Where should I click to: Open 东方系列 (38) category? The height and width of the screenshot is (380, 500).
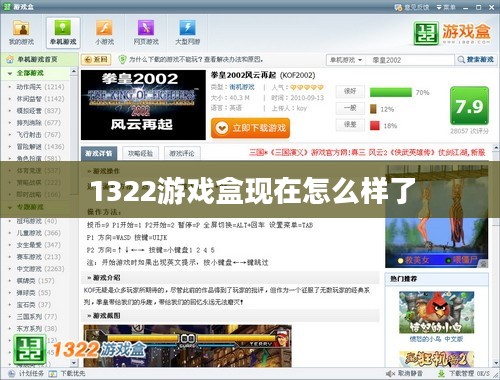37,329
